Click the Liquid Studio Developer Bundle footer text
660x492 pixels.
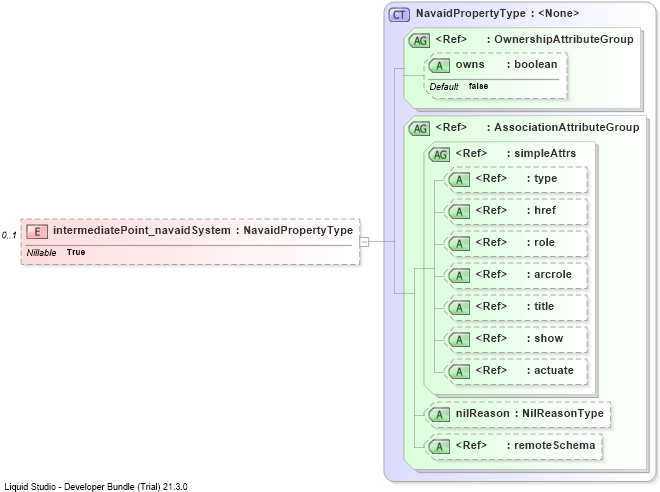(x=96, y=487)
